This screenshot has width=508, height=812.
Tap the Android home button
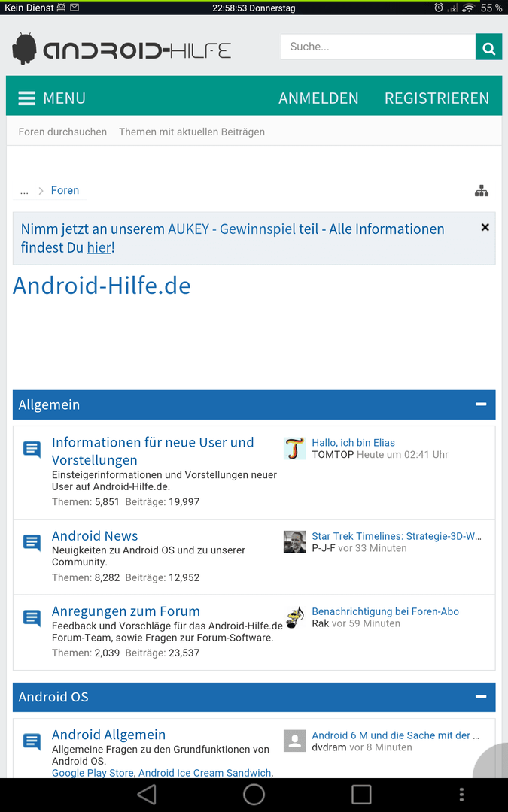[254, 795]
